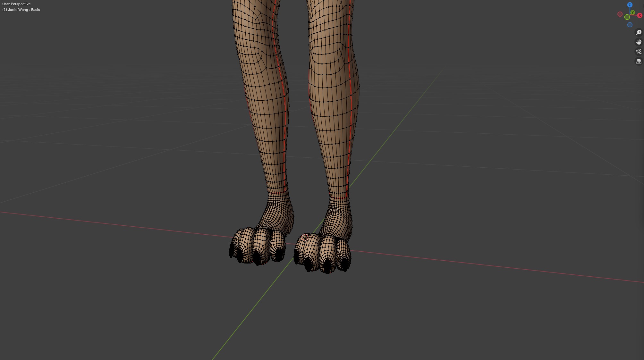Toggle the camera view icon
The width and height of the screenshot is (644, 360).
point(639,52)
